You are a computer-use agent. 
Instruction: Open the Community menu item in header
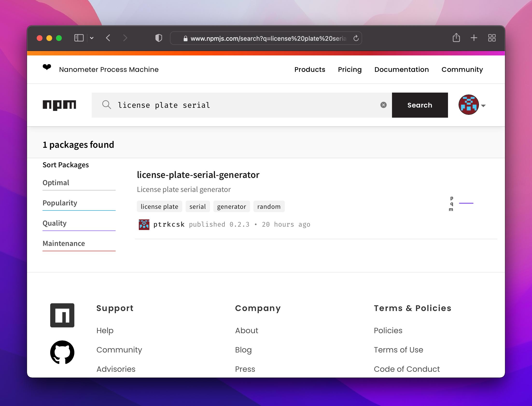pos(462,69)
